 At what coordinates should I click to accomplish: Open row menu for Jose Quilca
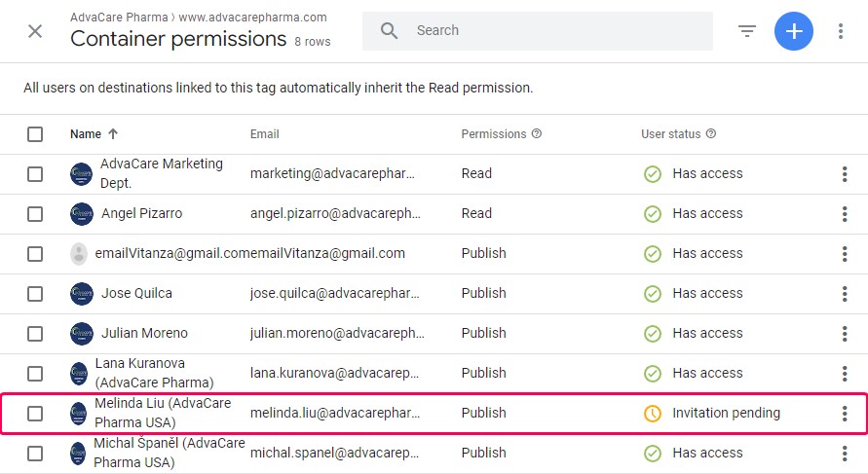point(845,294)
